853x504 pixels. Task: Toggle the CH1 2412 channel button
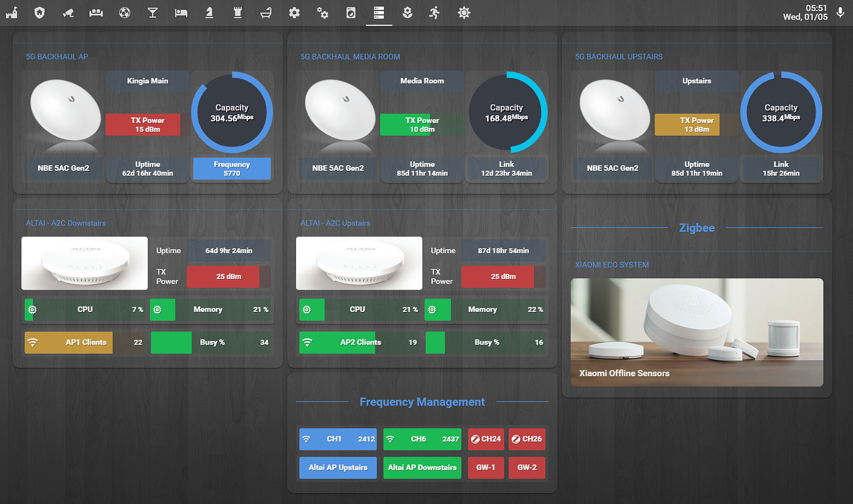click(337, 439)
